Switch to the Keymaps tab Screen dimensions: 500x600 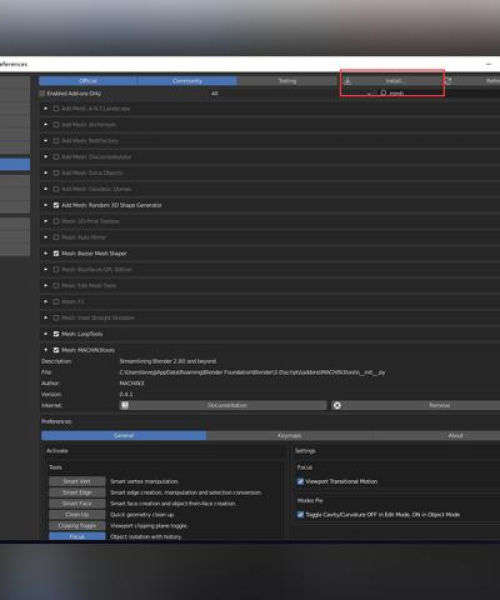coord(289,435)
